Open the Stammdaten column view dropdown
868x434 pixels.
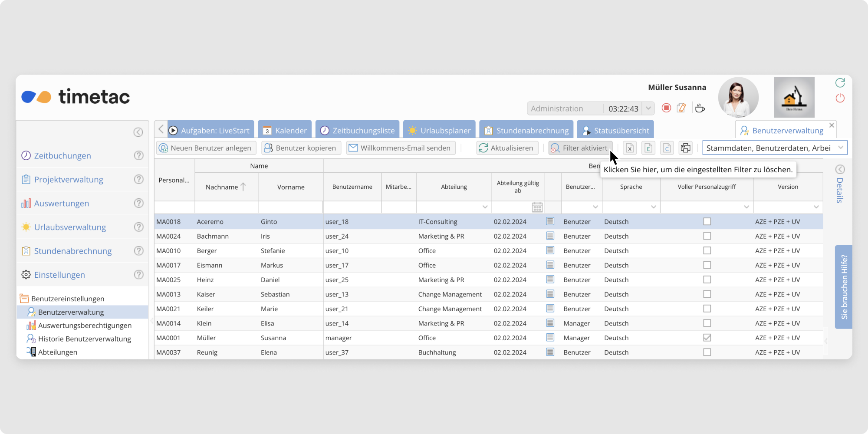point(840,148)
